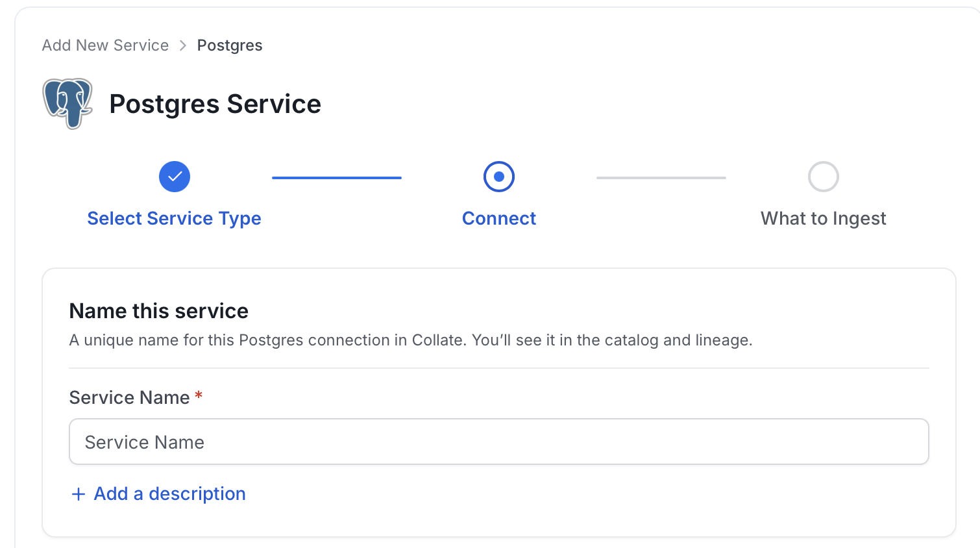Click the Postgres breadcrumb item
Screen dimensions: 980x548
(x=230, y=45)
